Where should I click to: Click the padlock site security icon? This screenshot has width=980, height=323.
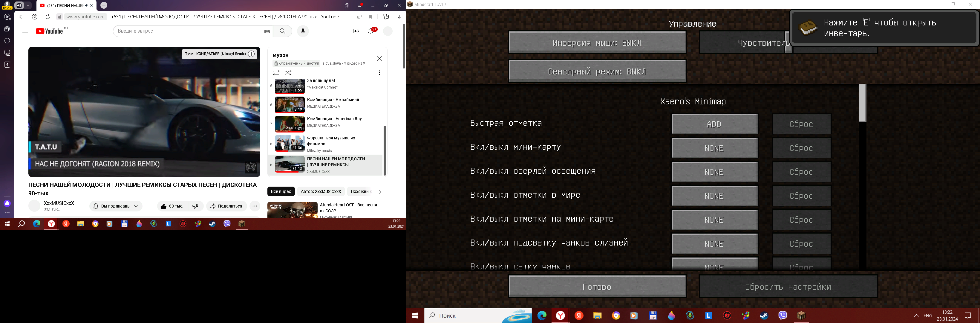[x=59, y=17]
